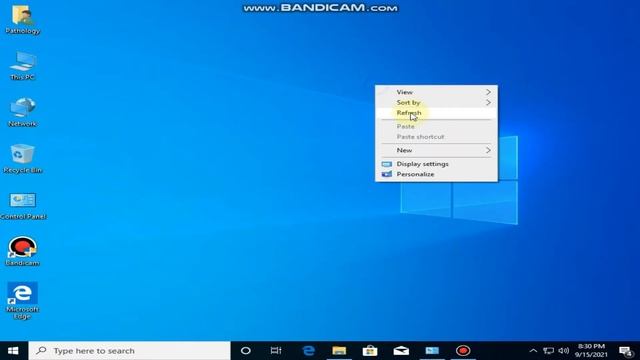The image size is (640, 360).
Task: Open the Windows Start menu
Action: (13, 351)
